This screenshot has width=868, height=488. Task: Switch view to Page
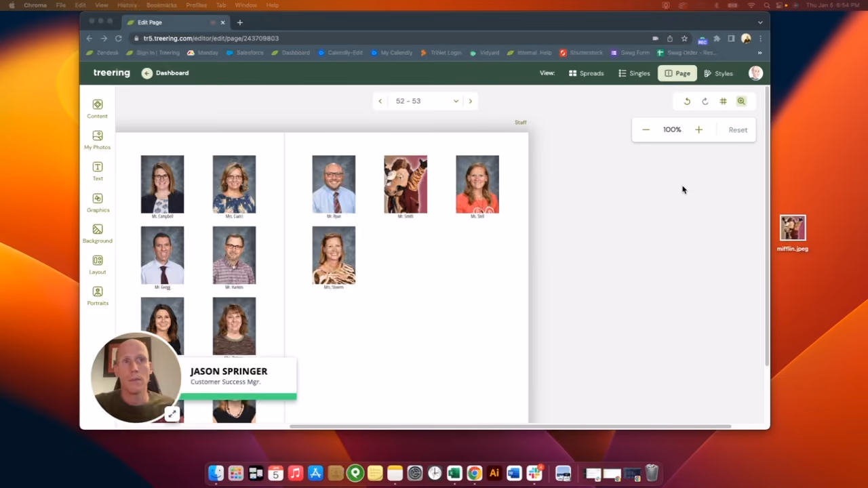click(677, 73)
